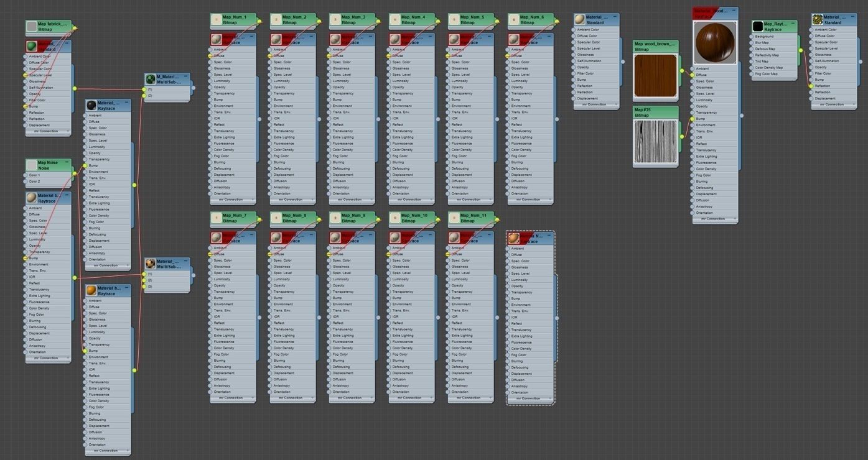868x460 pixels.
Task: Click the Color 1 socket on the Map Noise node
Action: tap(25, 175)
